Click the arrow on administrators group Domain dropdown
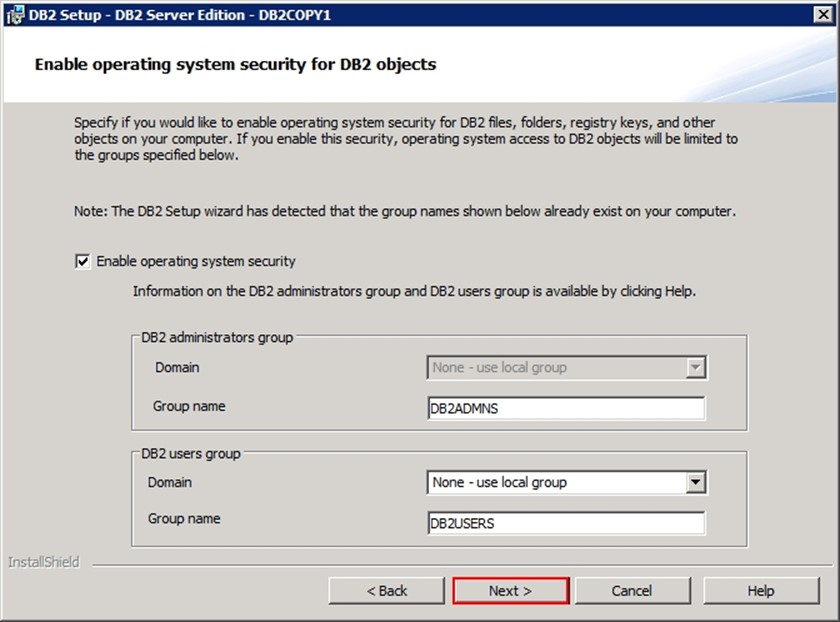 point(696,368)
